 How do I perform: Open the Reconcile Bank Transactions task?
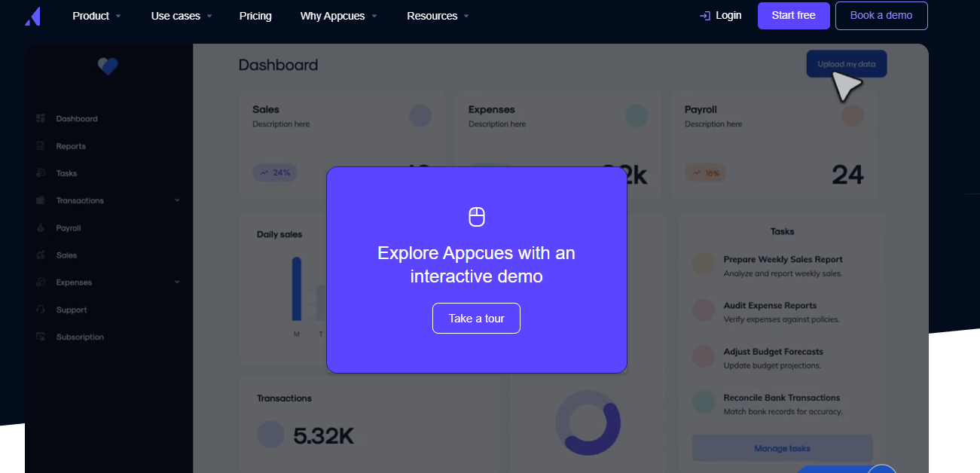pos(782,397)
